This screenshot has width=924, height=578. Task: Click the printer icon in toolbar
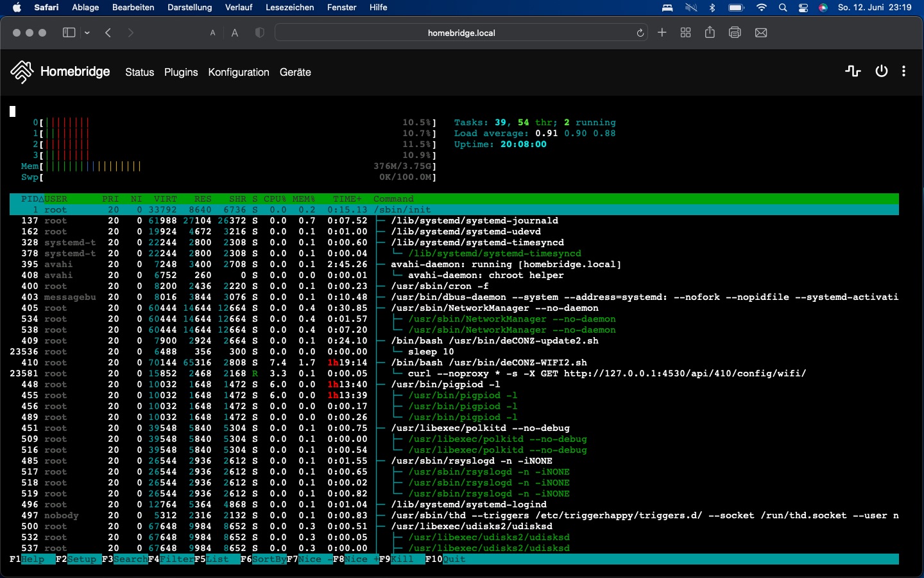(x=735, y=33)
